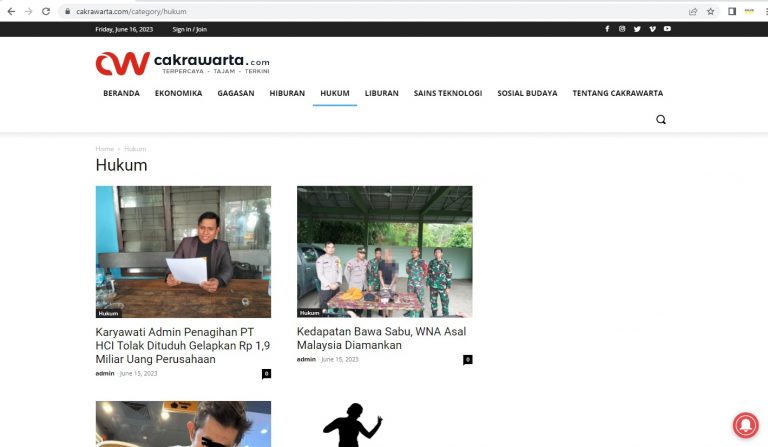Click the Home breadcrumb link

[104, 149]
